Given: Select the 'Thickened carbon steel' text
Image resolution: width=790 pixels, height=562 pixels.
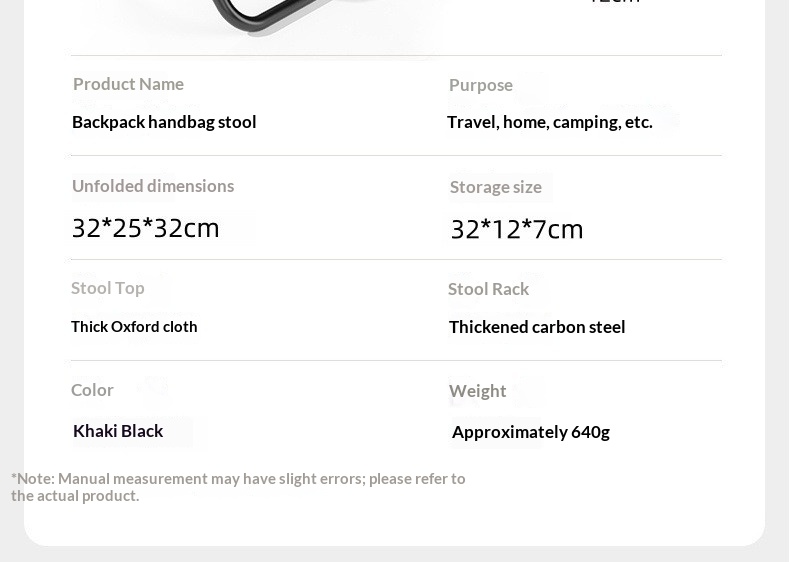Looking at the screenshot, I should [x=536, y=327].
